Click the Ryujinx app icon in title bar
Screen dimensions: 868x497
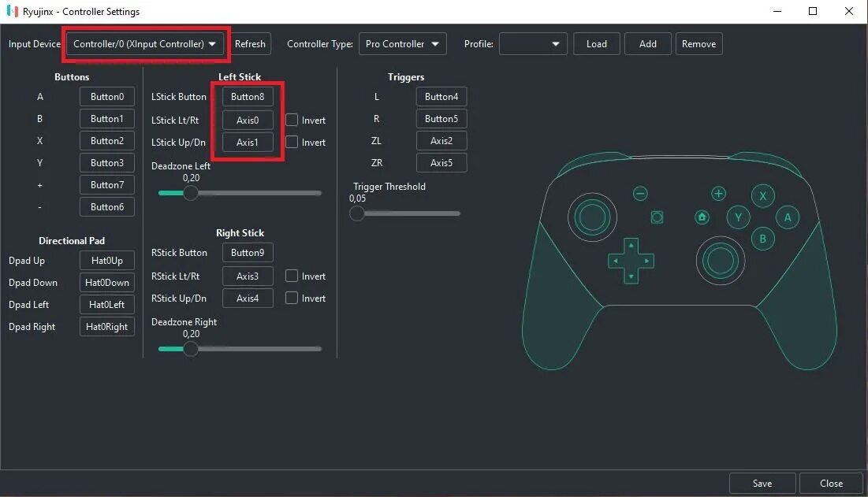point(12,11)
